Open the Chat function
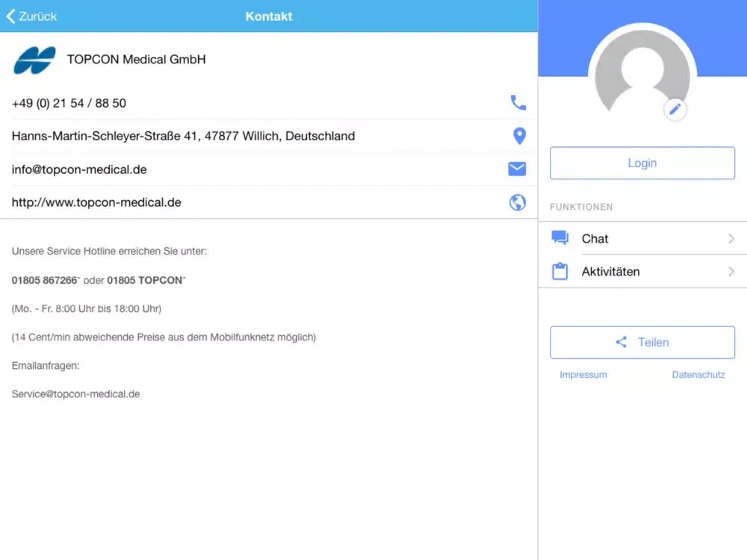This screenshot has width=747, height=560. (642, 238)
